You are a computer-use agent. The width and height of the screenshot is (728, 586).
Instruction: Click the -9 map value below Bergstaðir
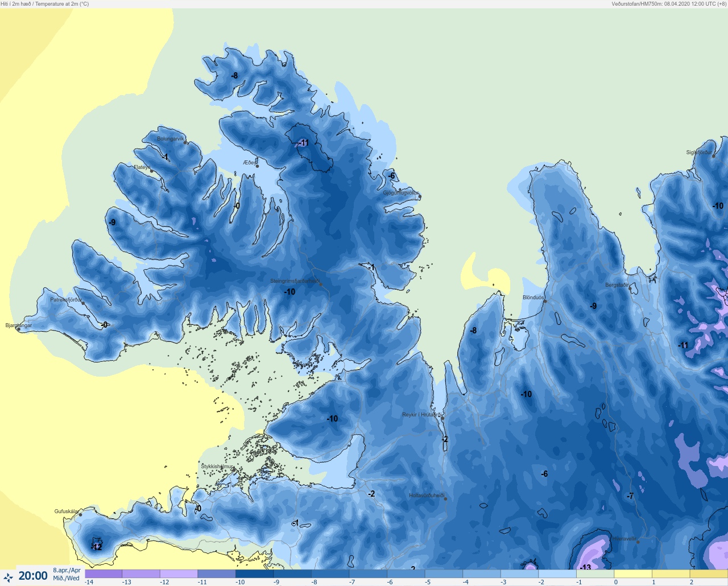(x=593, y=306)
